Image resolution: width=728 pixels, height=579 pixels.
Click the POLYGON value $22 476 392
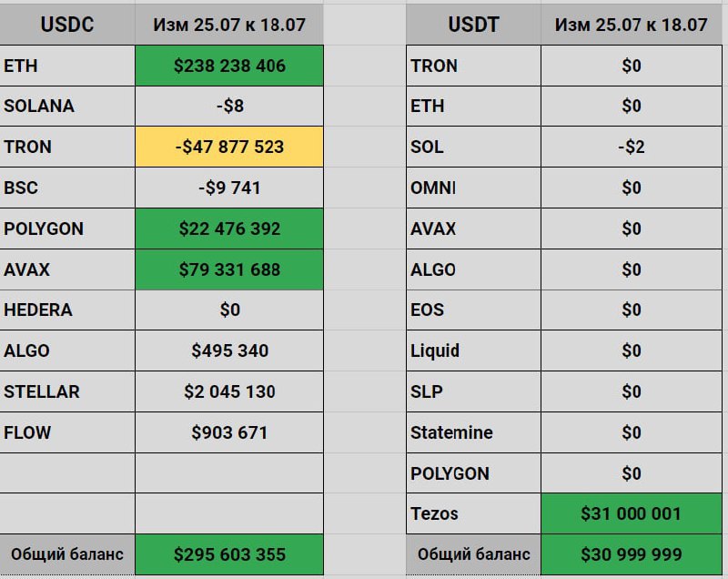(x=229, y=229)
